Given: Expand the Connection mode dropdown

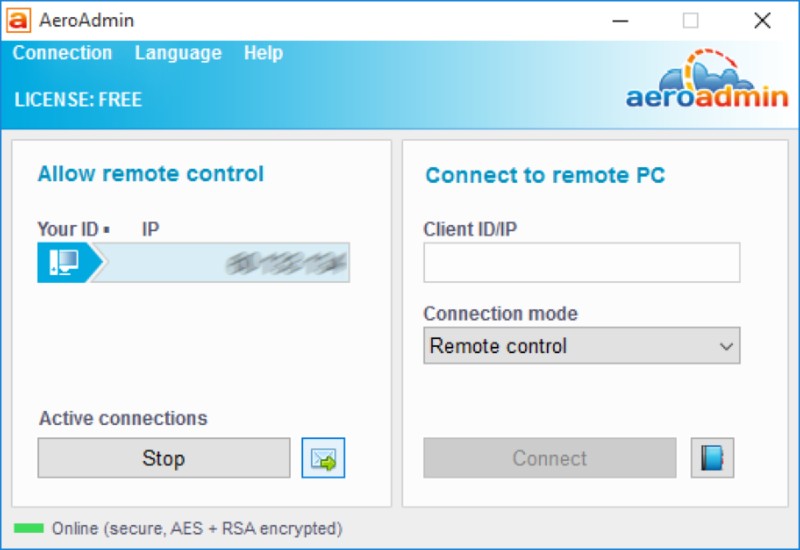Looking at the screenshot, I should coord(581,346).
